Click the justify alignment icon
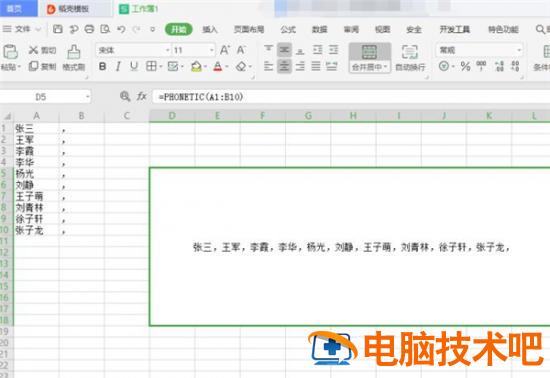Viewport: 550px width, 378px height. point(316,66)
